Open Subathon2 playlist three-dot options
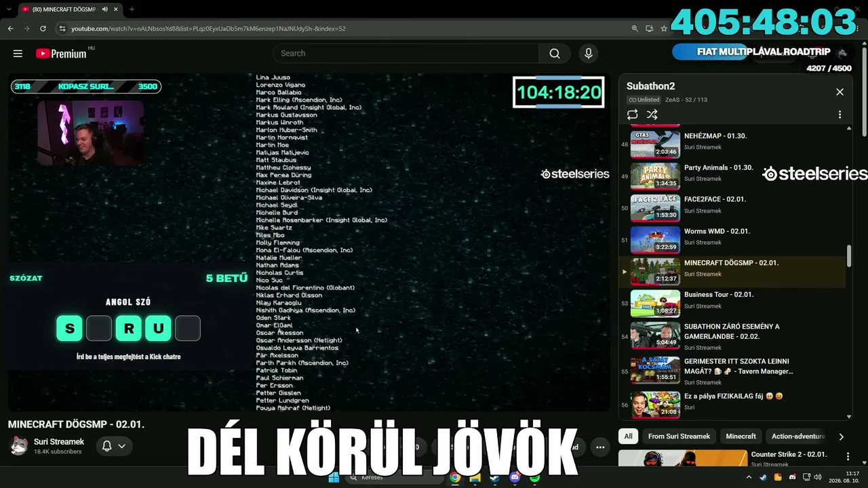This screenshot has width=868, height=488. click(x=840, y=115)
